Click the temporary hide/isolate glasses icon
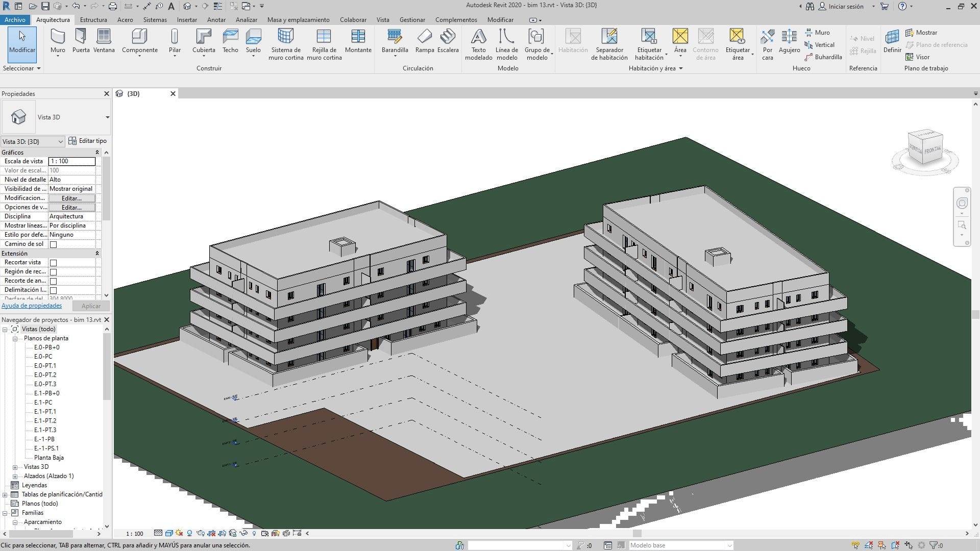 click(x=242, y=533)
